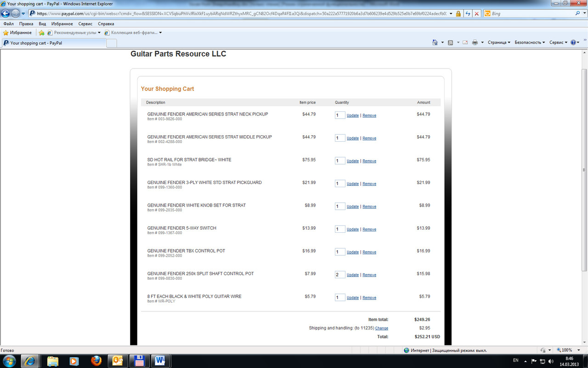Screen dimensions: 588x368
Task: Update quantity for TBX Control Pot
Action: click(353, 252)
